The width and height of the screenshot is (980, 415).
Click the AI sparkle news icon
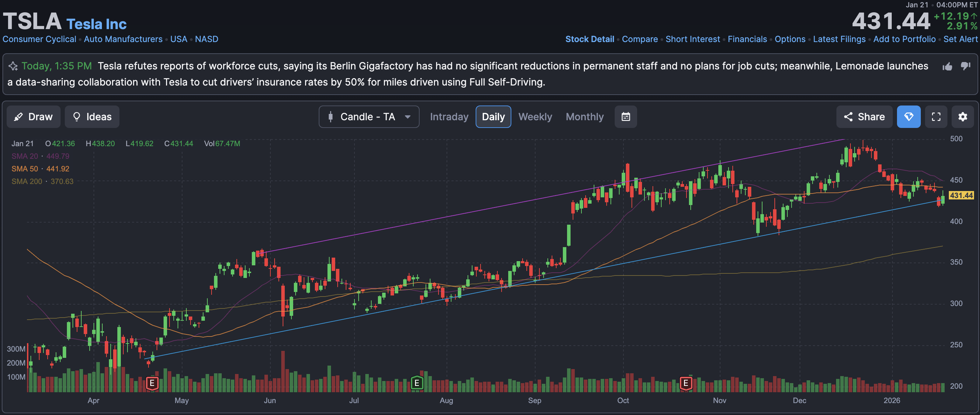coord(13,66)
